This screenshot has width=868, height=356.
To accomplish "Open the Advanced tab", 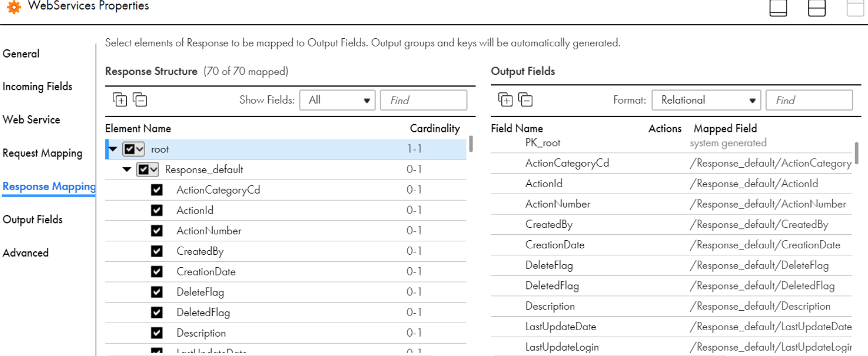I will (x=25, y=253).
